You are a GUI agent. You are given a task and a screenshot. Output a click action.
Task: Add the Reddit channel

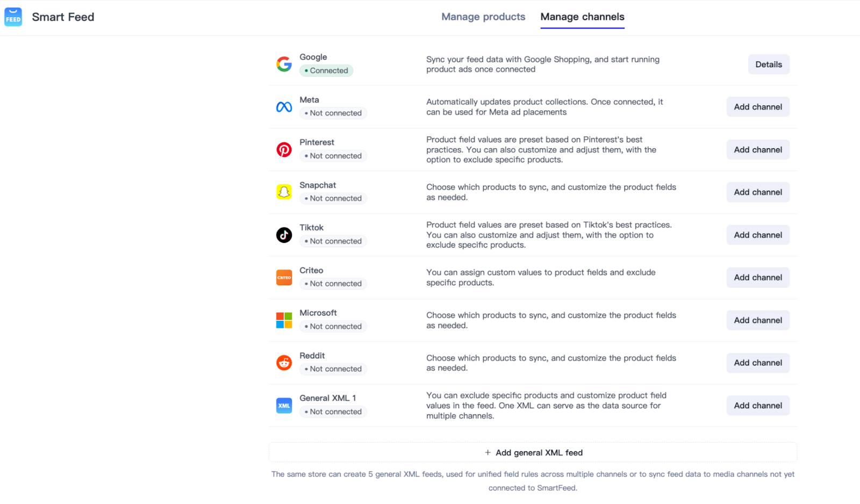point(757,363)
